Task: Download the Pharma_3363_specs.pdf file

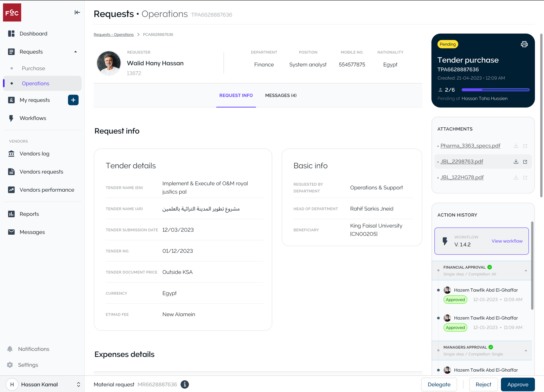Action: (x=516, y=146)
